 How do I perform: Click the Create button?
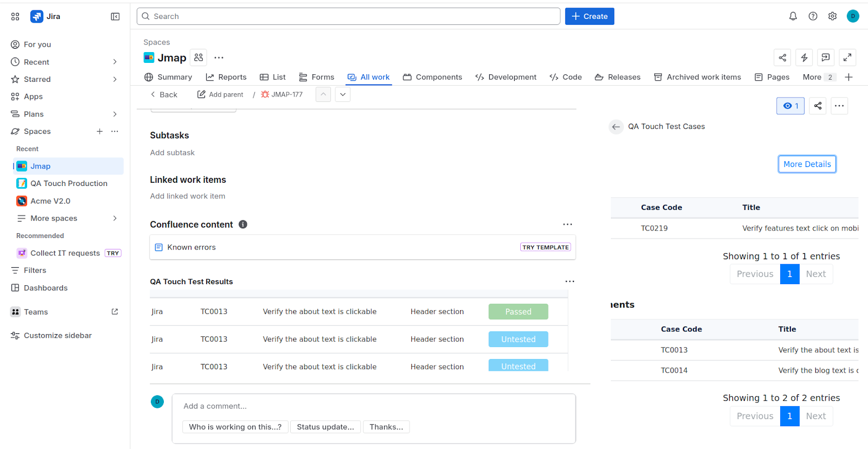[x=590, y=16]
